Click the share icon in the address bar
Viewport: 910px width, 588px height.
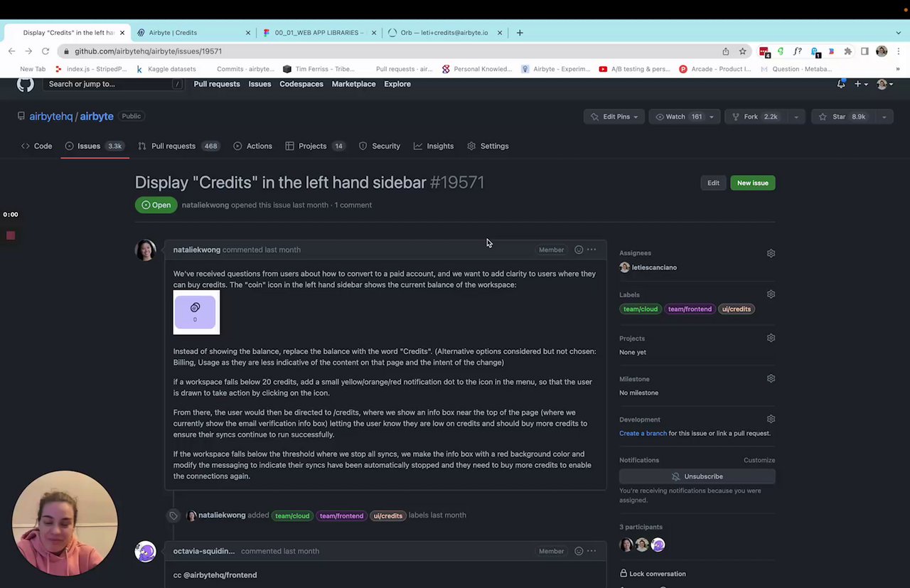pos(726,51)
